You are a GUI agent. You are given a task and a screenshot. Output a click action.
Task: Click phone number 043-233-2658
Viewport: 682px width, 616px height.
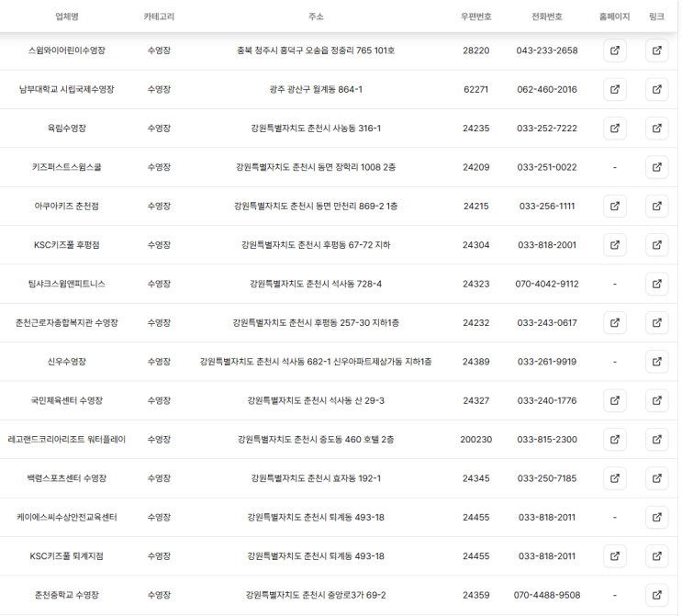[x=547, y=50]
